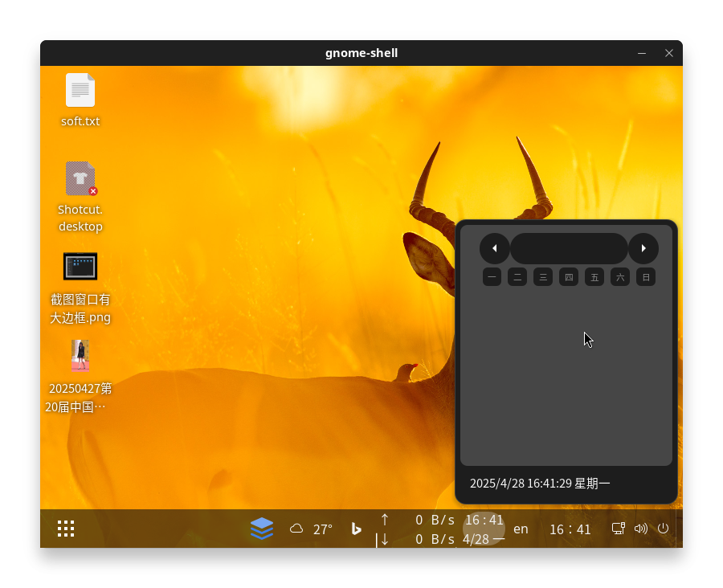This screenshot has height=588, width=723.
Task: Open the power menu icon
Action: point(663,529)
